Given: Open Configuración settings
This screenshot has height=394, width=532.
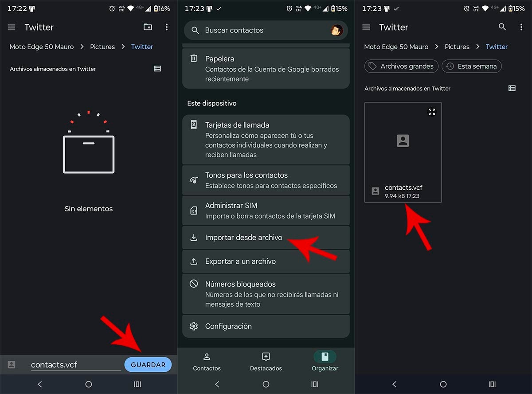Looking at the screenshot, I should 266,326.
